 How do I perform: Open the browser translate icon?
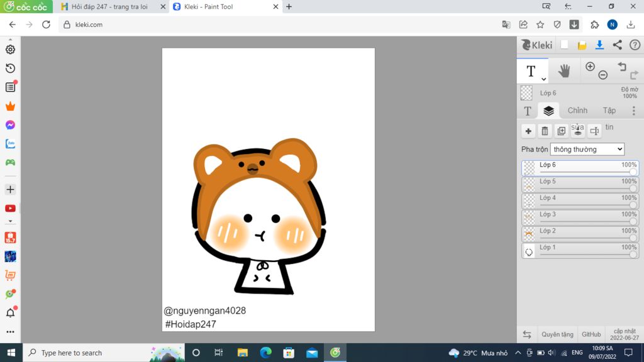(506, 25)
